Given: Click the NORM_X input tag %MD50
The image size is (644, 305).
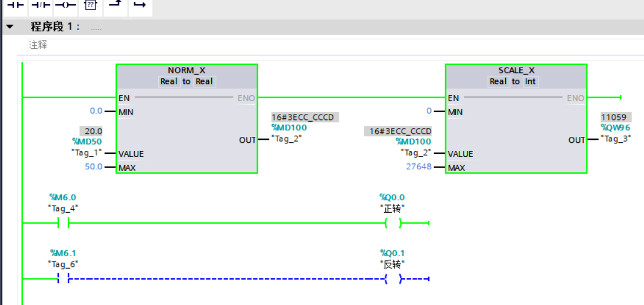Looking at the screenshot, I should click(x=86, y=142).
